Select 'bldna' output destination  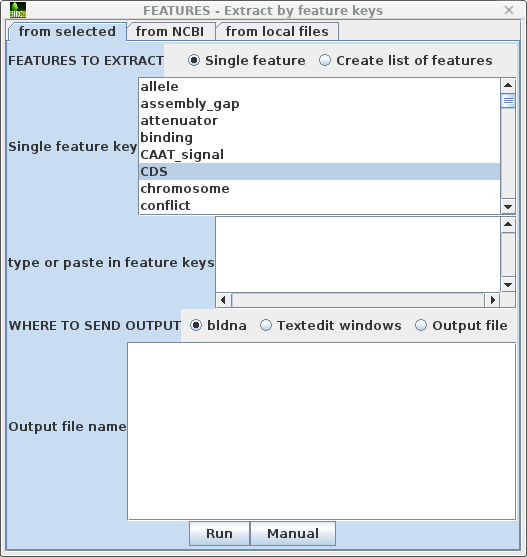218,325
